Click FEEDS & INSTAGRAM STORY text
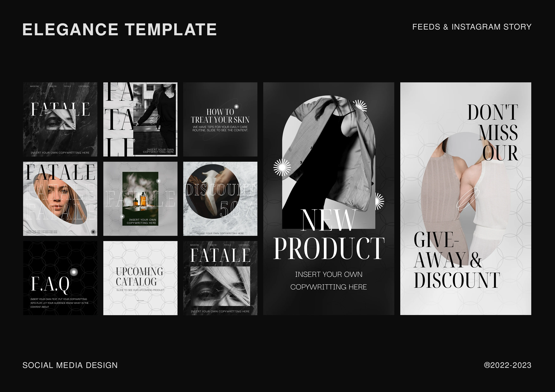Viewport: 555px width, 392px height. click(x=472, y=27)
